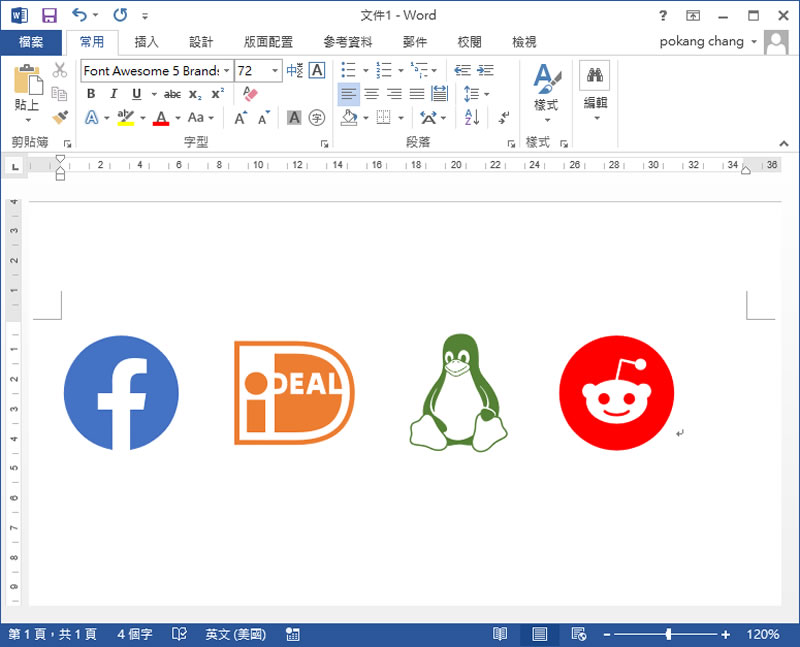The height and width of the screenshot is (647, 800).
Task: Open the 檔案 (File) tab
Action: pyautogui.click(x=31, y=42)
